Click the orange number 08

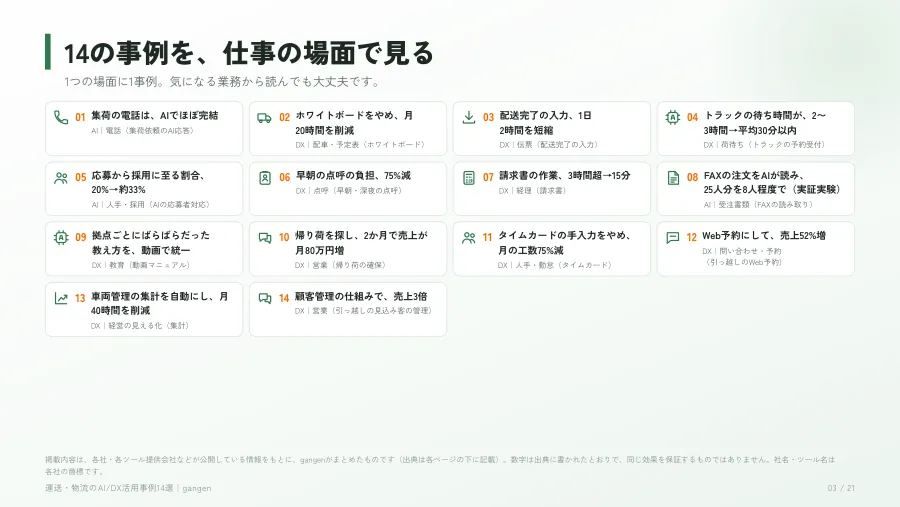pyautogui.click(x=692, y=177)
